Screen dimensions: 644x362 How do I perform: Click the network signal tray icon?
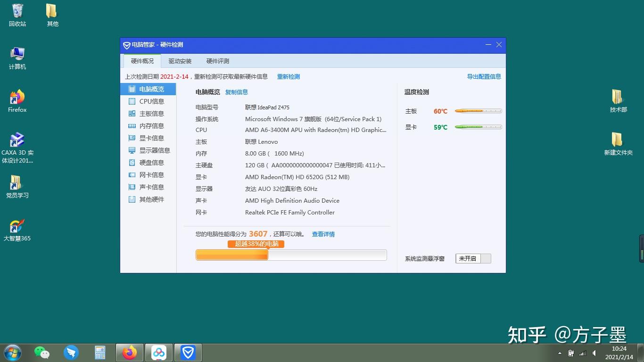(x=583, y=353)
